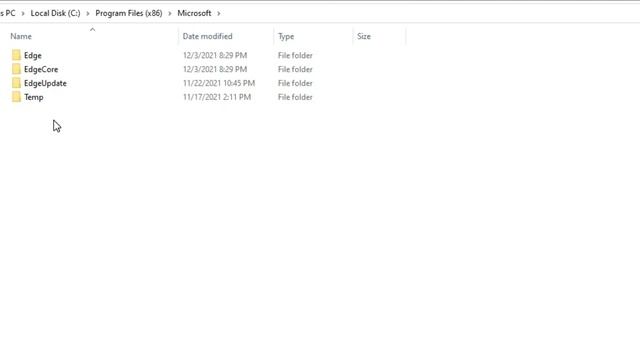
Task: Click the Temp folder name
Action: tap(33, 97)
